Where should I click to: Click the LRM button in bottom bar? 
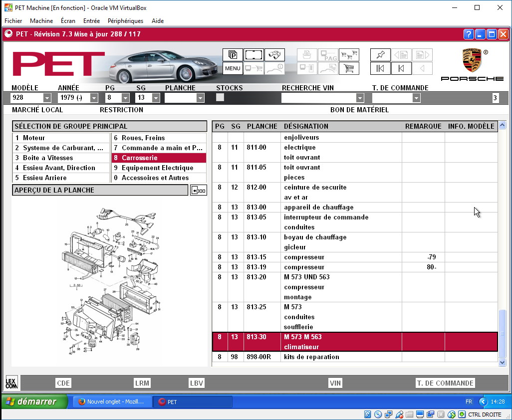142,383
